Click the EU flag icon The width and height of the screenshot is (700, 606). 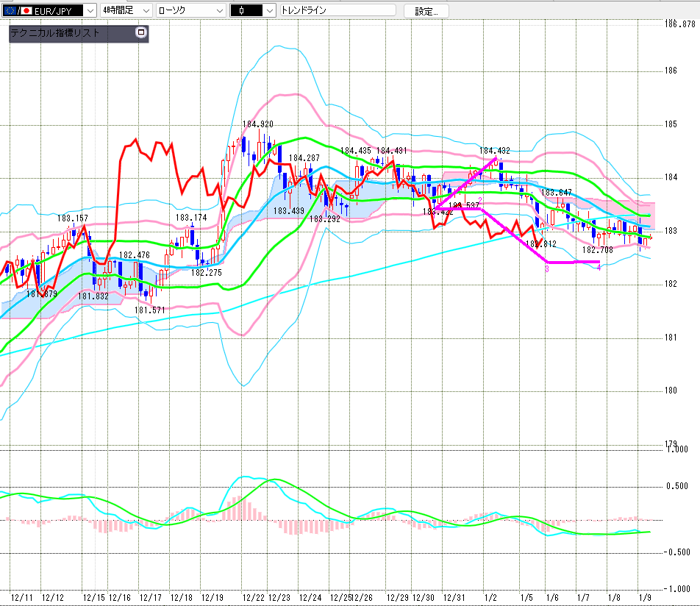pyautogui.click(x=12, y=10)
